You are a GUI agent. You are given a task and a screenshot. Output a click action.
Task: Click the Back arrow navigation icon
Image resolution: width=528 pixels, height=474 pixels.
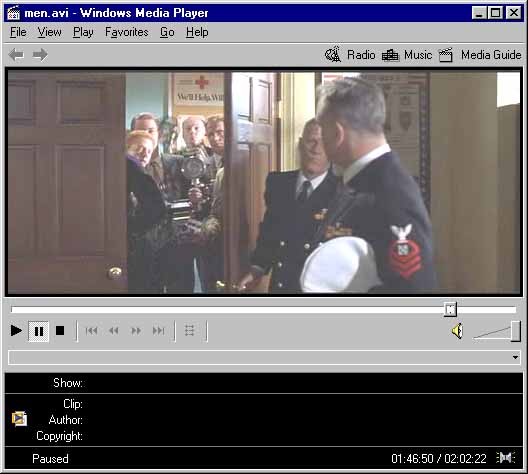coord(16,55)
